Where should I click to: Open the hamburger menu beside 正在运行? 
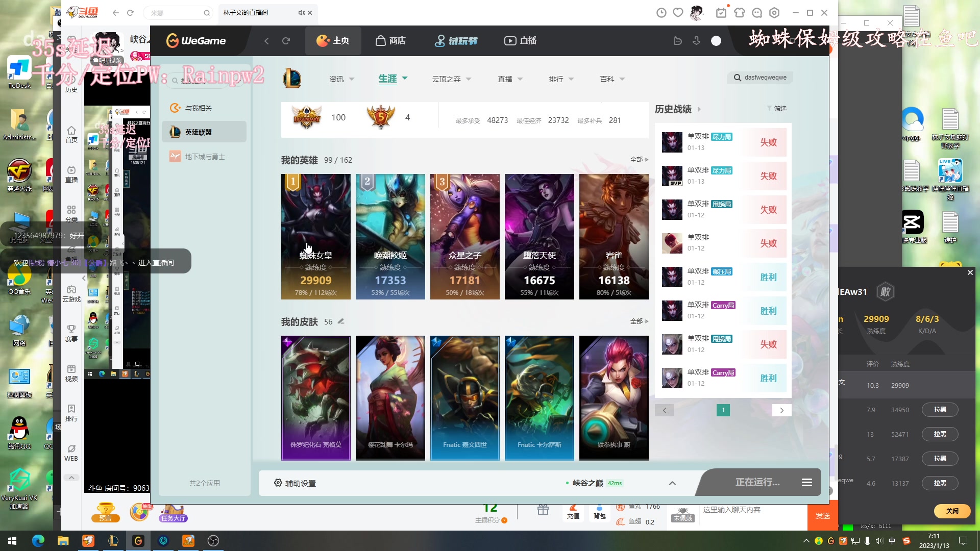[x=806, y=482]
